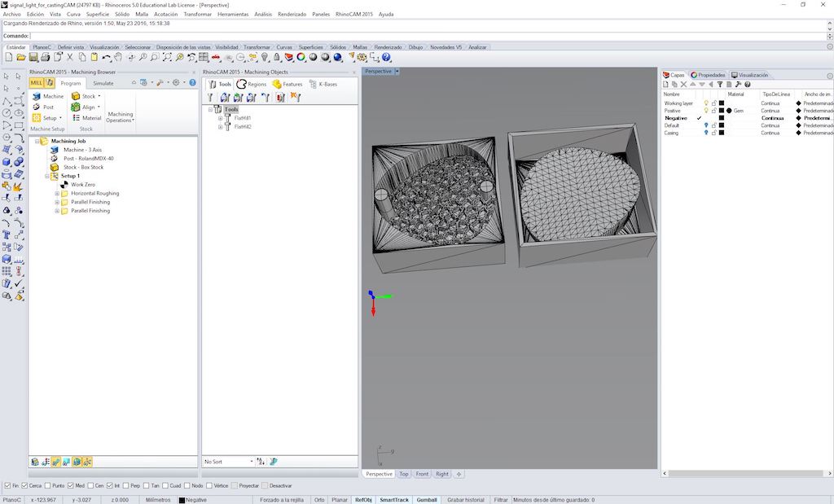Switch to the Simulate tab
The width and height of the screenshot is (834, 504).
pos(103,84)
